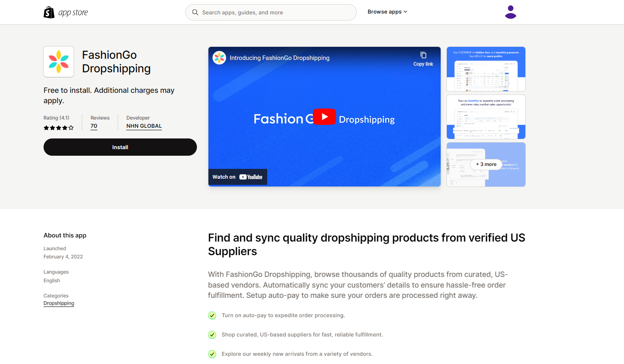Click the US-based suppliers checkmark icon

click(212, 335)
